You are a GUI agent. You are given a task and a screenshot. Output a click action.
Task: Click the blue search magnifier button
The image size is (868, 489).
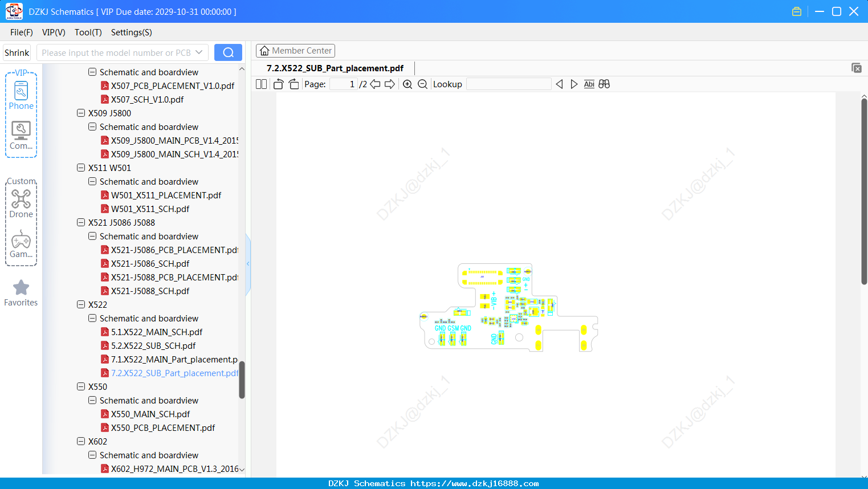point(228,52)
